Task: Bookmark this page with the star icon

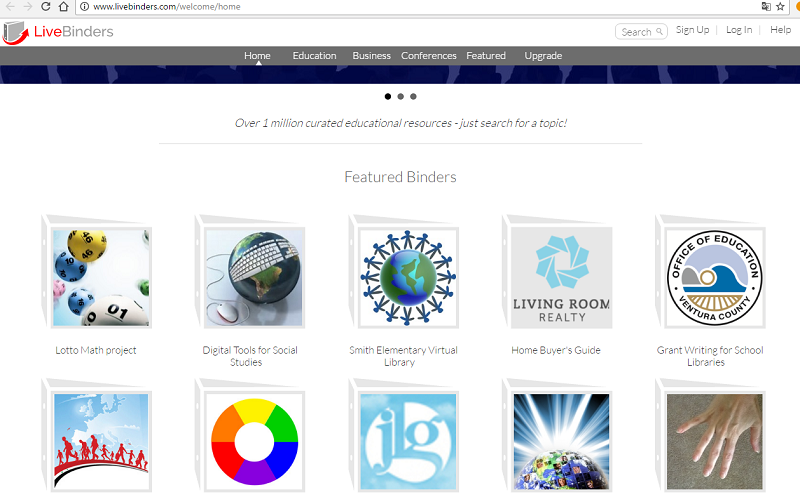Action: pyautogui.click(x=780, y=6)
